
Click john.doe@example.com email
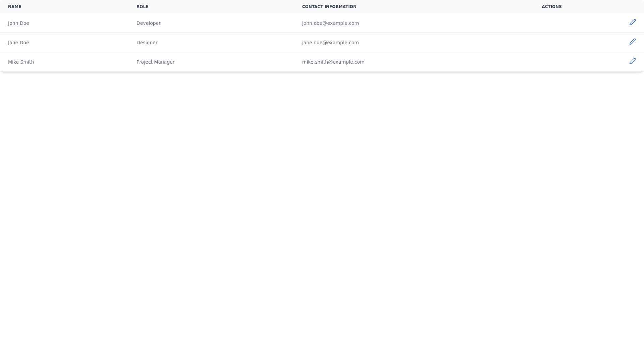[x=330, y=23]
